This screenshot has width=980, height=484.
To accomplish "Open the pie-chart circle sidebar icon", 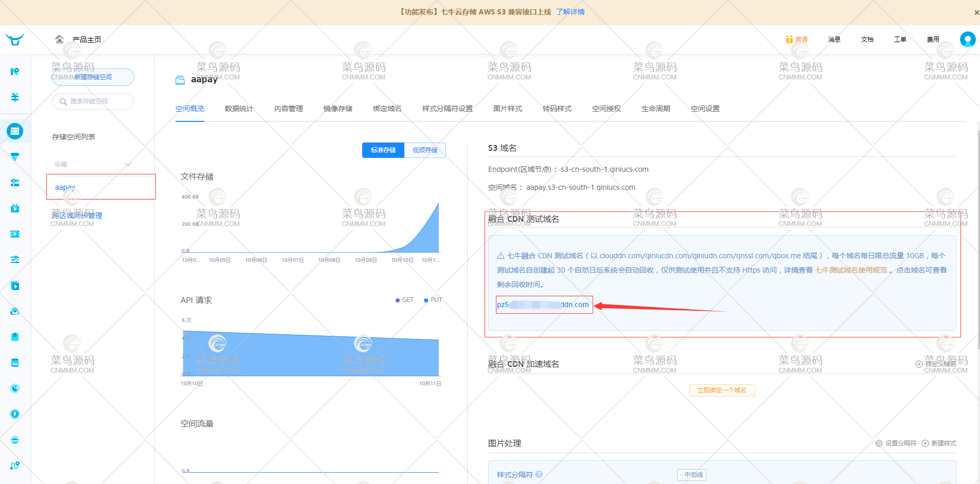I will (15, 388).
